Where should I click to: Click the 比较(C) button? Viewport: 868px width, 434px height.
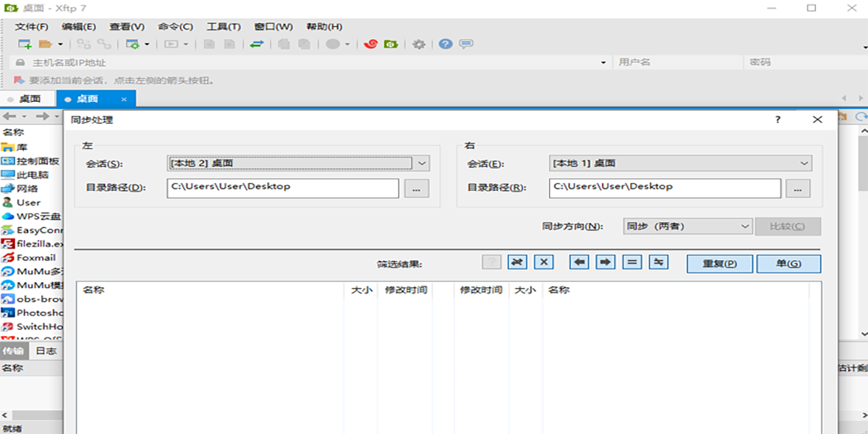coord(788,226)
